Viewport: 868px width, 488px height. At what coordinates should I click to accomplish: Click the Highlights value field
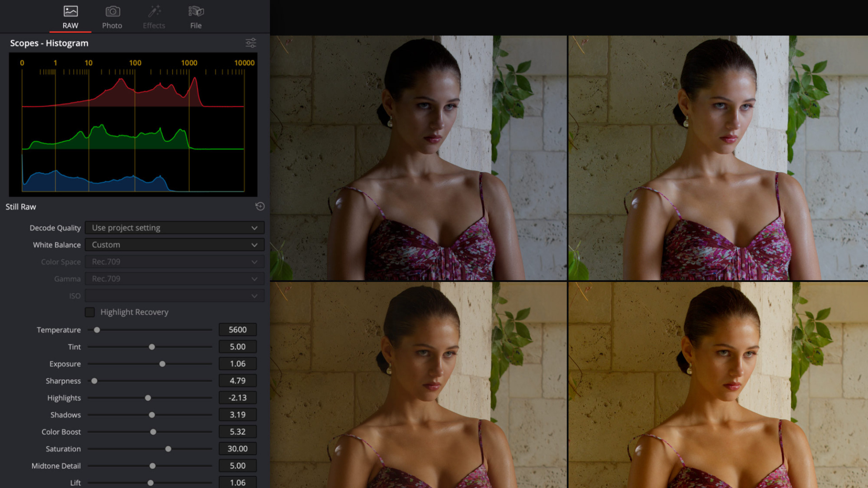[x=237, y=398]
